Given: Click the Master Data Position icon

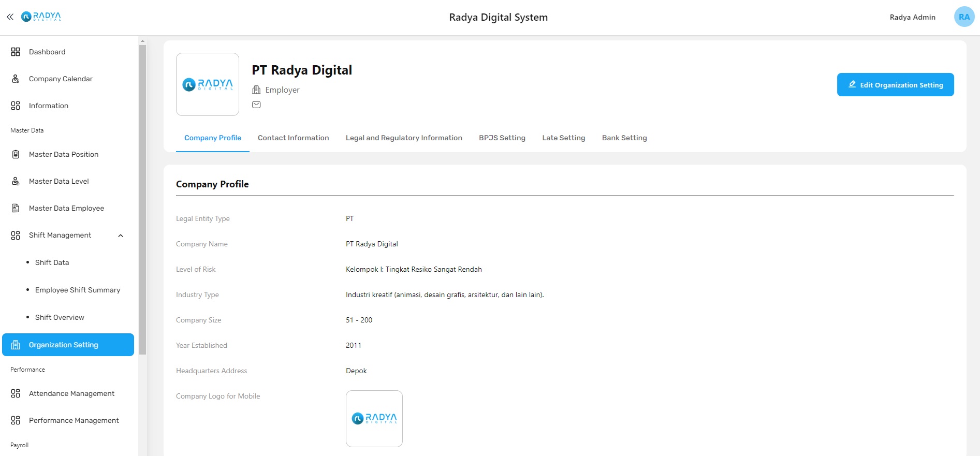Looking at the screenshot, I should pyautogui.click(x=16, y=154).
